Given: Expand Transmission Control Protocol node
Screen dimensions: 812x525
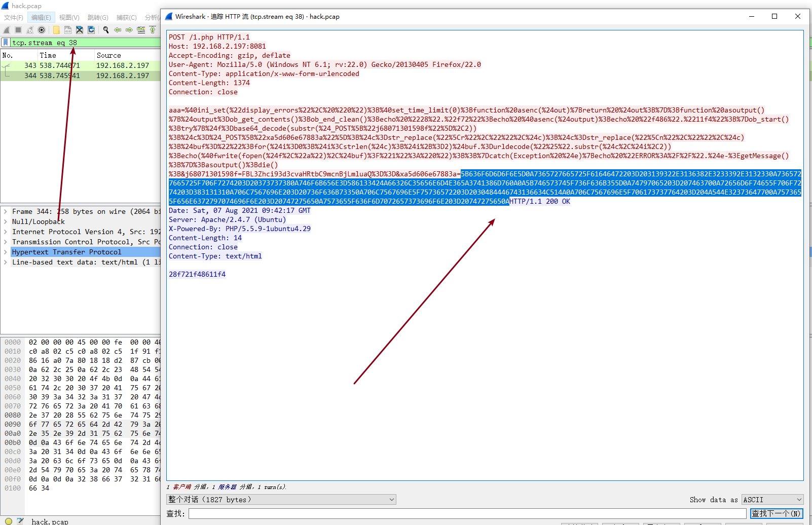Looking at the screenshot, I should tap(6, 242).
